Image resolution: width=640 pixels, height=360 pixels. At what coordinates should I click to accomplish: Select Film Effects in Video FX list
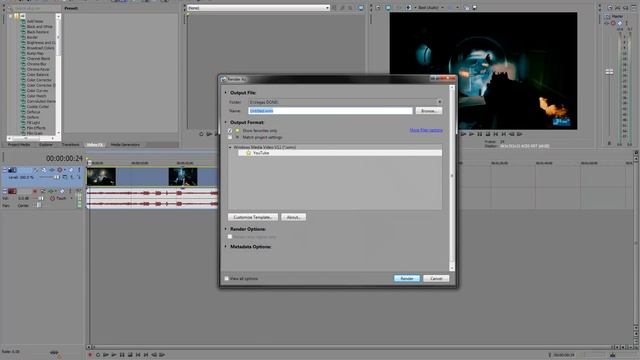coord(36,128)
